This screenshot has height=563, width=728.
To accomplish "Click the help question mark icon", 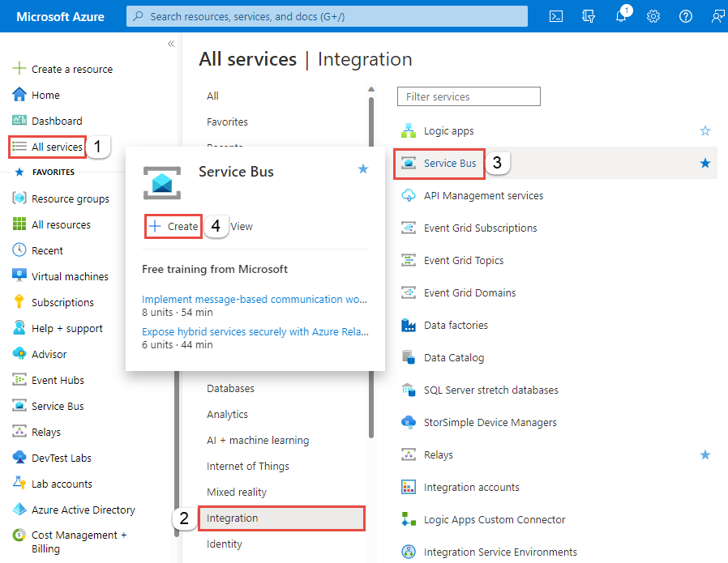I will 686,16.
